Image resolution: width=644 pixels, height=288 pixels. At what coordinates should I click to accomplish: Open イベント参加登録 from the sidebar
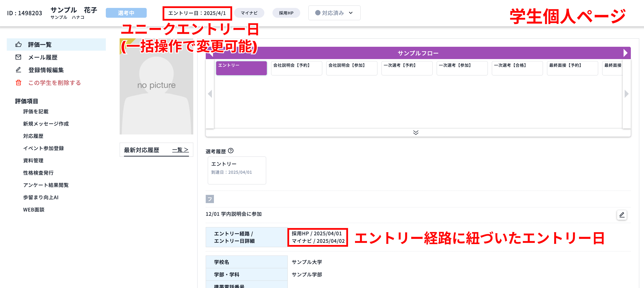[x=44, y=148]
